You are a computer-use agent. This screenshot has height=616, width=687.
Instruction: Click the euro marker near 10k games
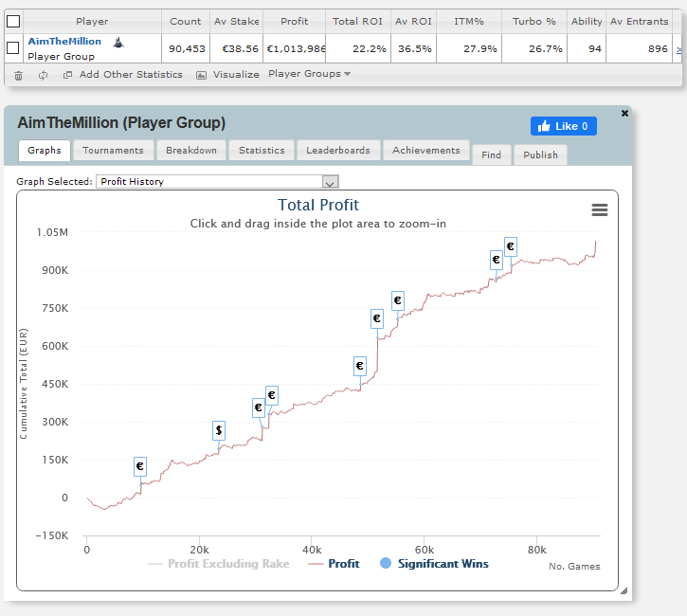[139, 466]
